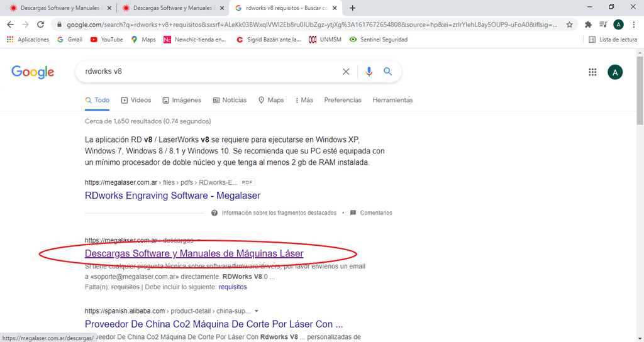This screenshot has height=342, width=644.
Task: Open the Aplicaciones bookmark
Action: click(x=28, y=40)
